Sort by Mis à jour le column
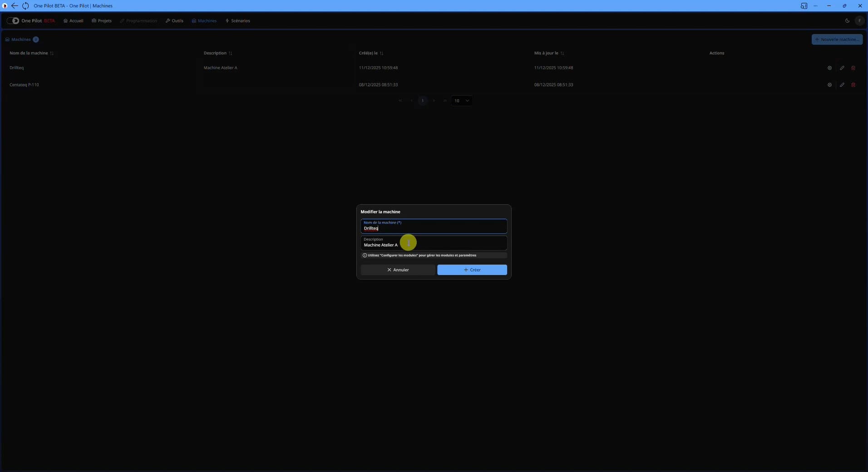The width and height of the screenshot is (868, 472). pos(549,53)
